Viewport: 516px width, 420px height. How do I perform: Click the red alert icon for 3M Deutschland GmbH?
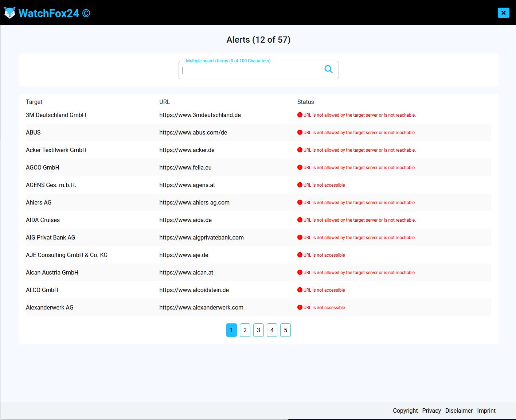pos(300,115)
